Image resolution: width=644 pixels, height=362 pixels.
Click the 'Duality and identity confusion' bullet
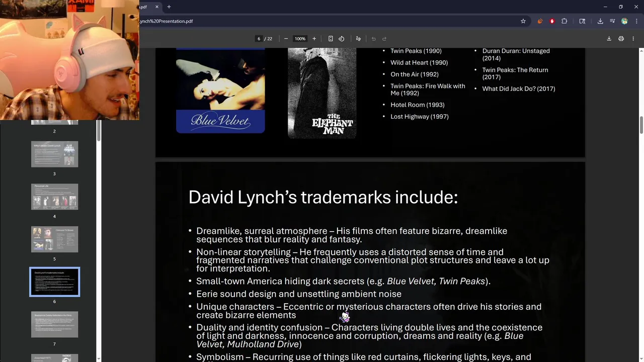click(369, 336)
